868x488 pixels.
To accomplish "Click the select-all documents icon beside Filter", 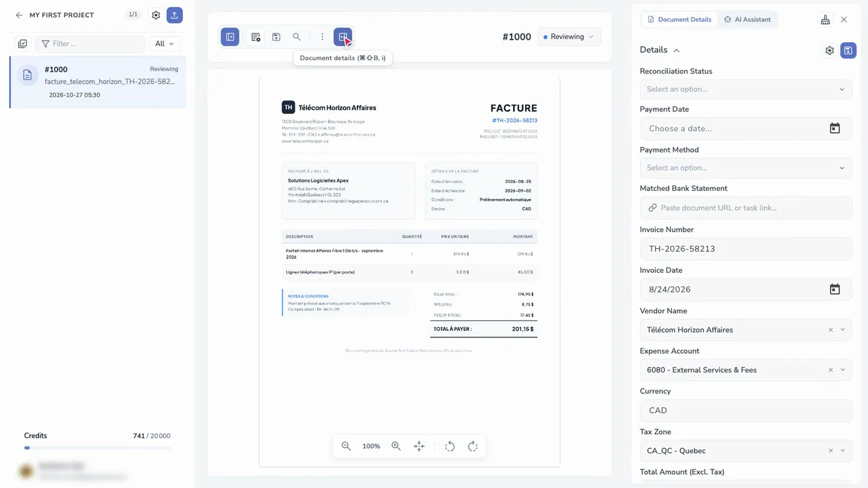I will point(22,43).
